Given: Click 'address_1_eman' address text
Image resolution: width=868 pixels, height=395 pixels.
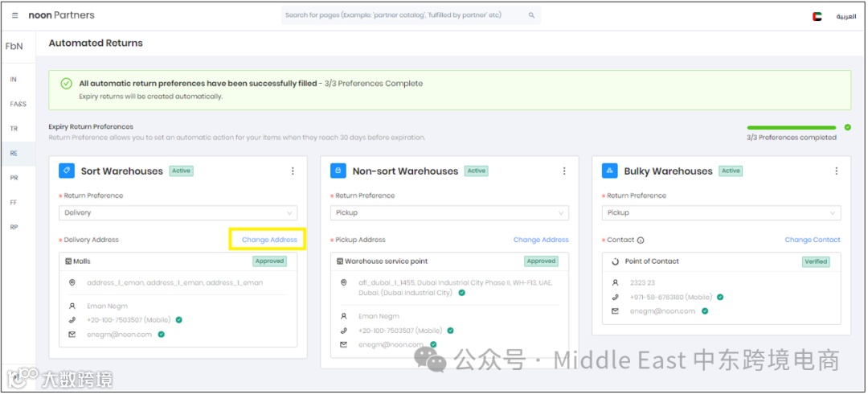Looking at the screenshot, I should [175, 282].
